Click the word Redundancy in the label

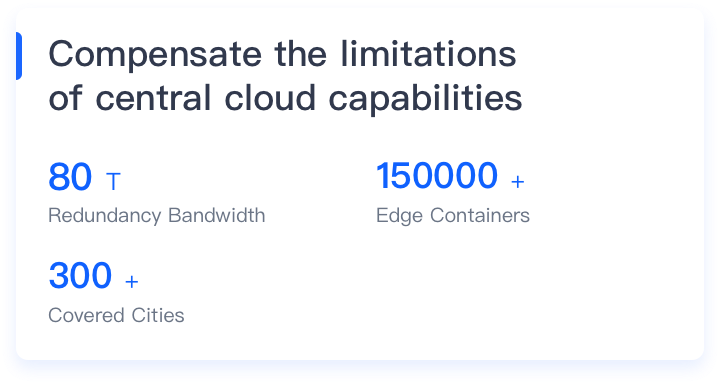[x=105, y=216]
